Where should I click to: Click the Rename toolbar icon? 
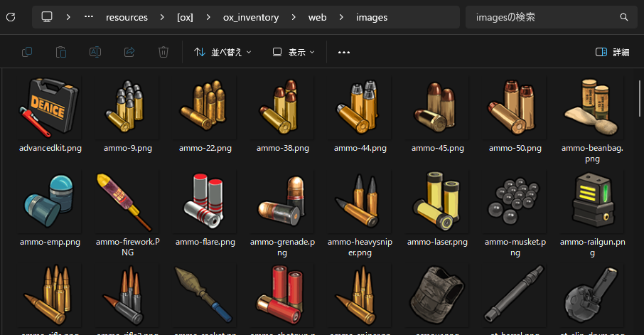coord(95,52)
